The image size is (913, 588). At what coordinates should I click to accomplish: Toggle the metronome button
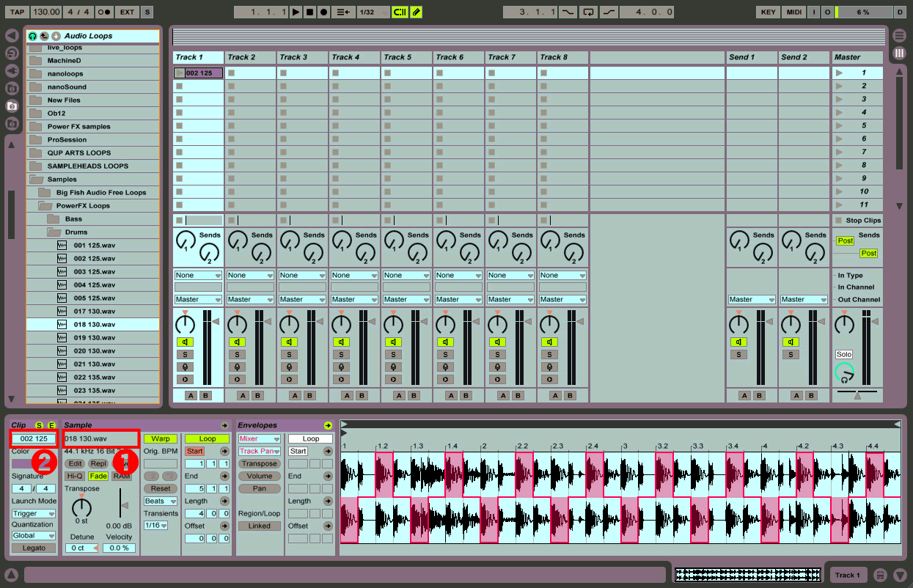click(x=104, y=12)
